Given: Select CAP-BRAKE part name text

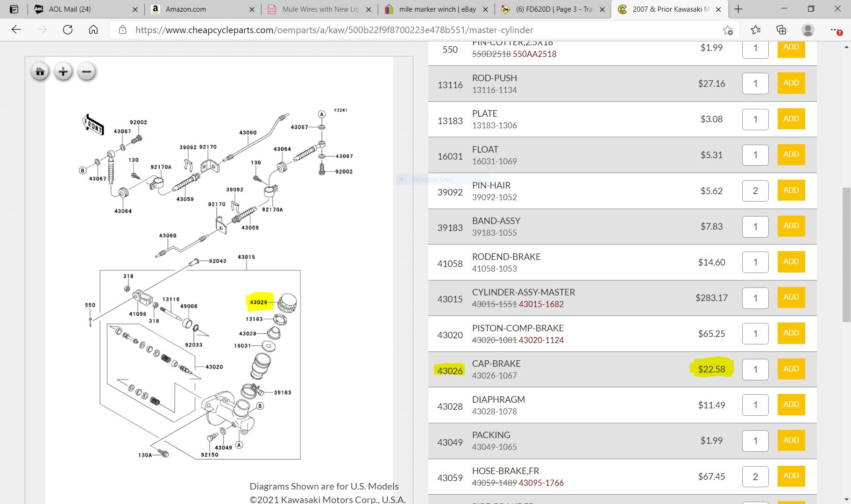Looking at the screenshot, I should 496,364.
